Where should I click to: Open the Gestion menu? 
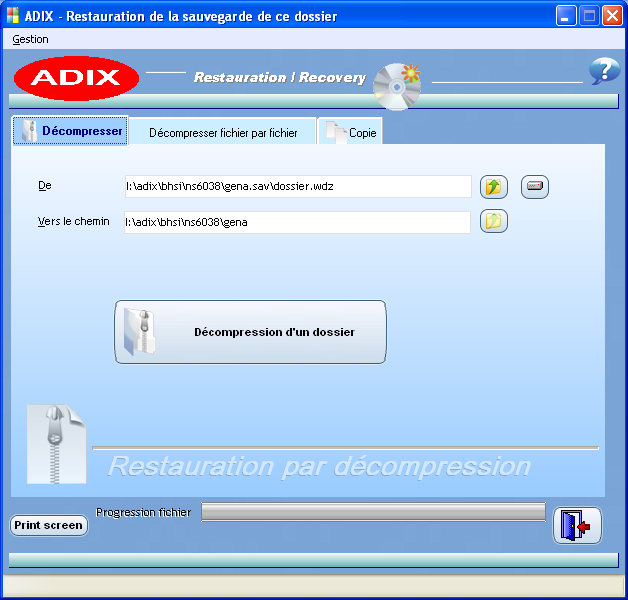pos(30,39)
